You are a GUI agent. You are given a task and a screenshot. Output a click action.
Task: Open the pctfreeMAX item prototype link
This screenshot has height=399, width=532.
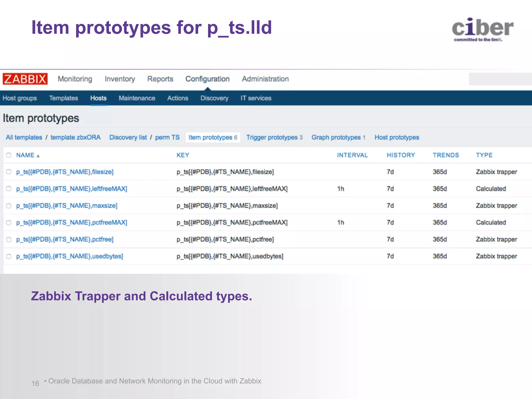click(71, 223)
